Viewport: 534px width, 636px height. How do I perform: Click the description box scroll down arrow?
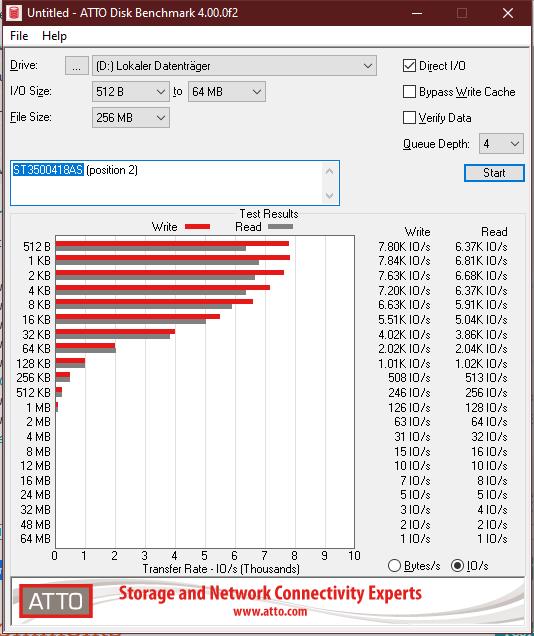[330, 196]
